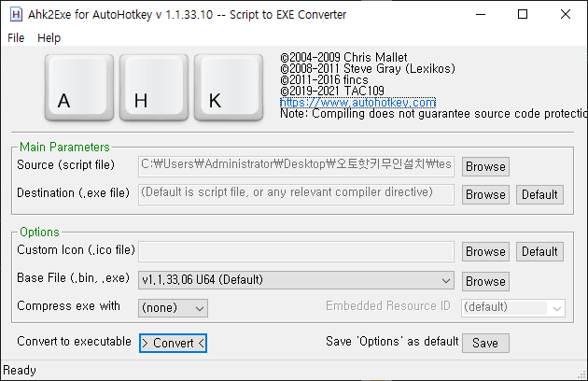Click the Destination exe file field
The image size is (588, 381).
pyautogui.click(x=296, y=194)
